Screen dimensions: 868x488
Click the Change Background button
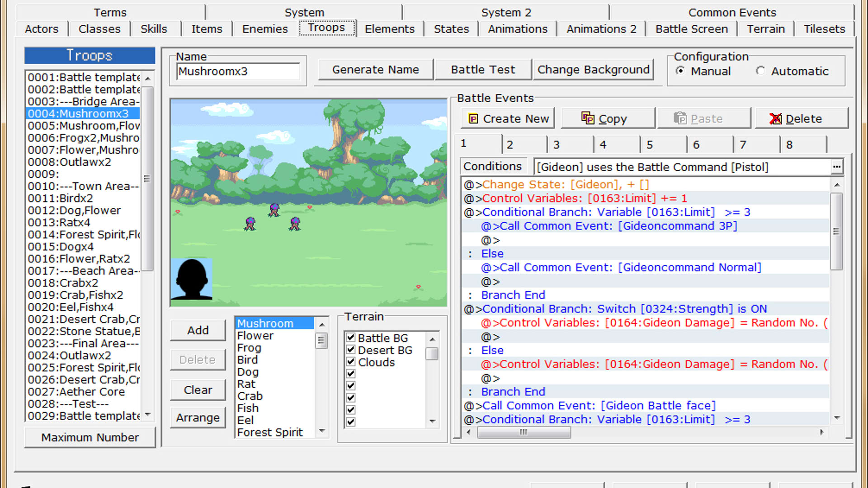[x=593, y=70]
